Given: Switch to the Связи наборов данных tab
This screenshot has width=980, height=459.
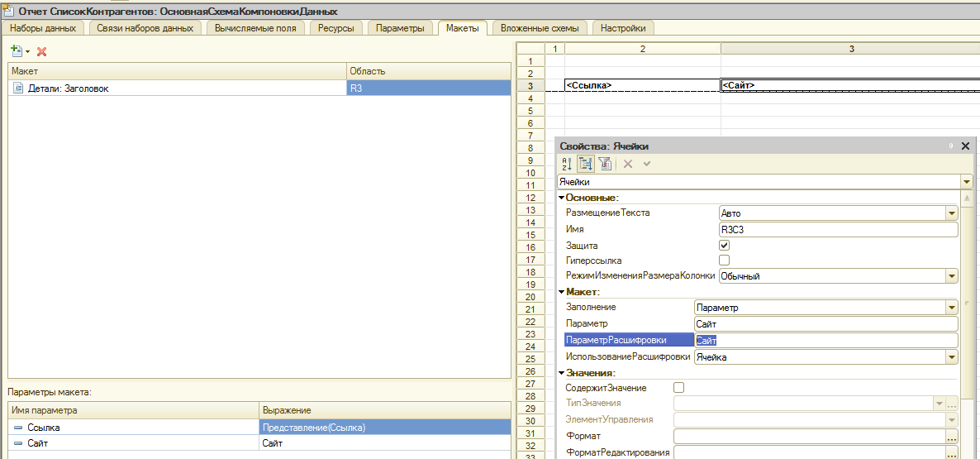Looking at the screenshot, I should click(145, 28).
